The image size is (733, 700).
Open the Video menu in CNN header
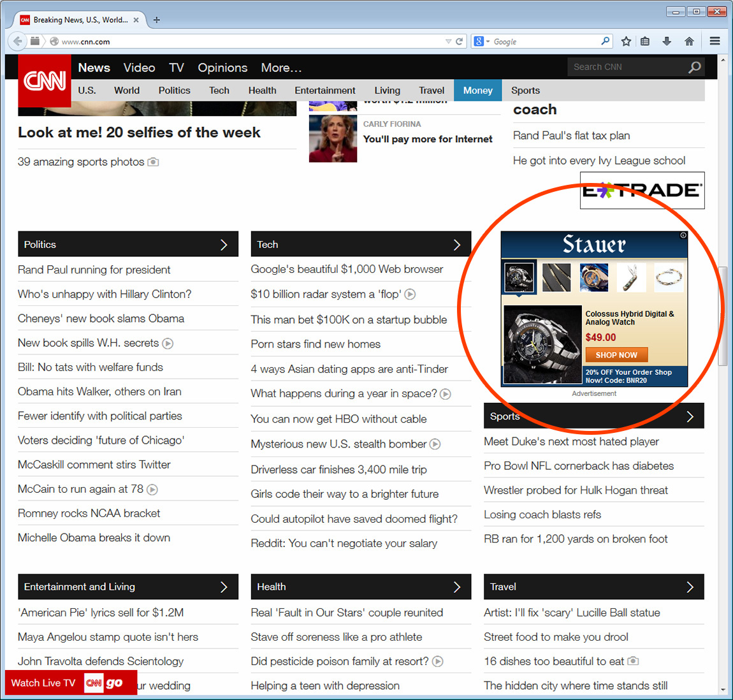pyautogui.click(x=140, y=68)
